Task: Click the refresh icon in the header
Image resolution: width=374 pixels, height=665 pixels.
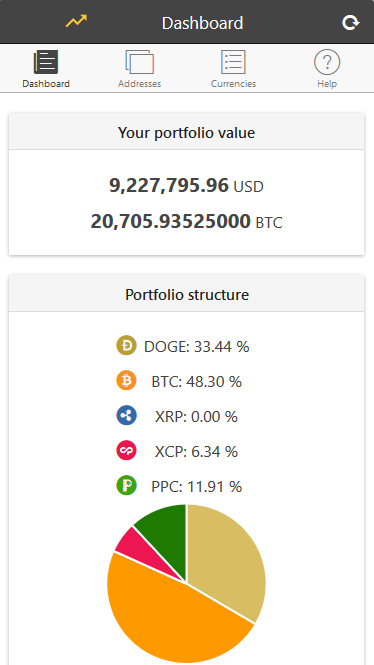Action: [x=350, y=23]
